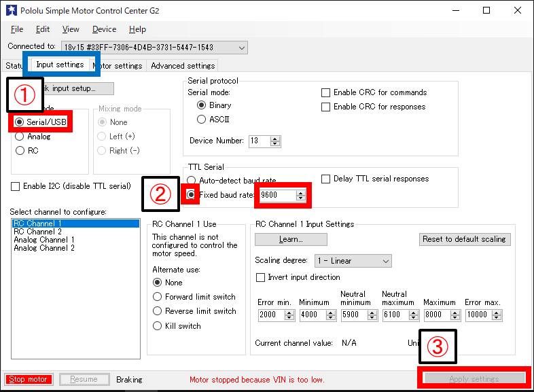The width and height of the screenshot is (534, 392).
Task: Open the Edit menu
Action: pyautogui.click(x=43, y=29)
